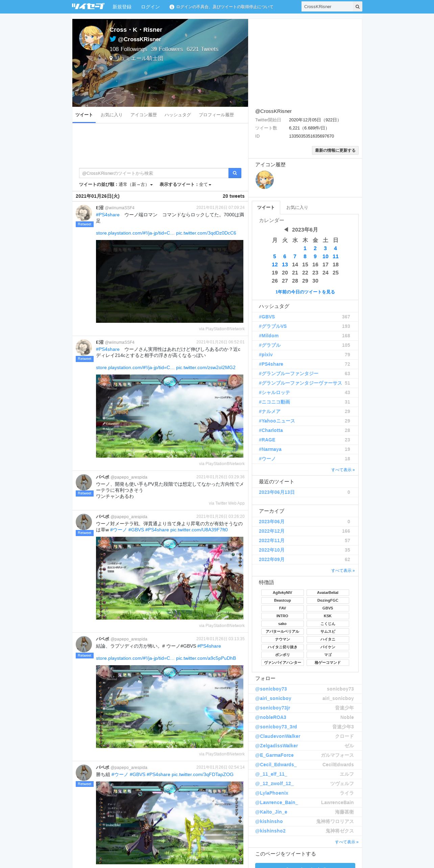This screenshot has height=868, width=434.
Task: Open the pic.twitter.com/zsw2ol2MG2 link
Action: [206, 367]
